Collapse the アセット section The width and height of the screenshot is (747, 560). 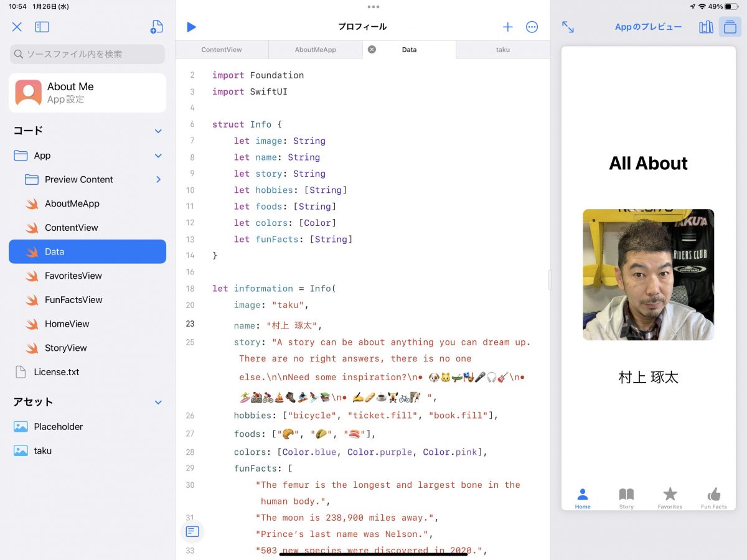tap(158, 403)
